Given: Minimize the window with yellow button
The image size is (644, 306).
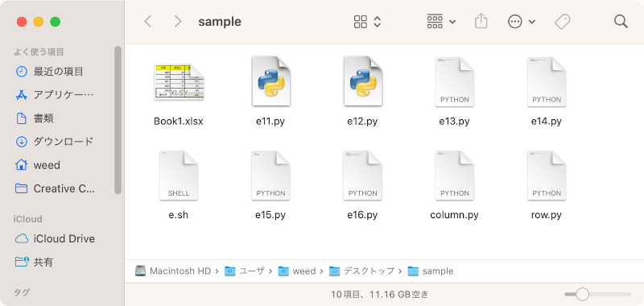Looking at the screenshot, I should 39,22.
